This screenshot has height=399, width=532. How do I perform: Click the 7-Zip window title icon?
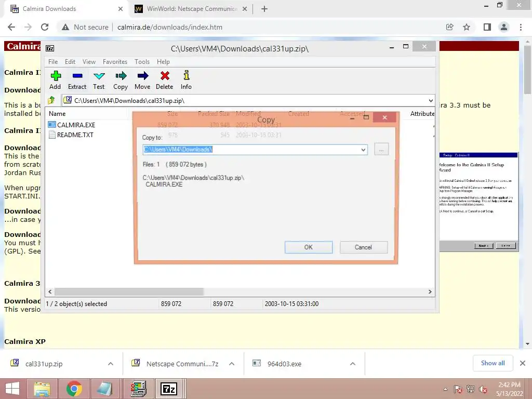(50, 48)
